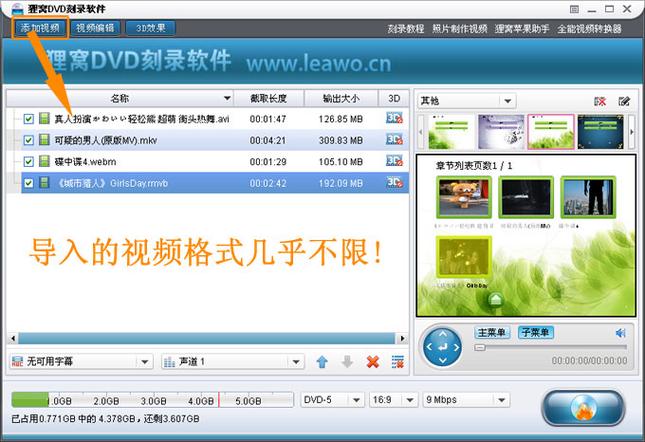Open the 3D效果 settings button
Screen dimensions: 645x442
tap(151, 28)
